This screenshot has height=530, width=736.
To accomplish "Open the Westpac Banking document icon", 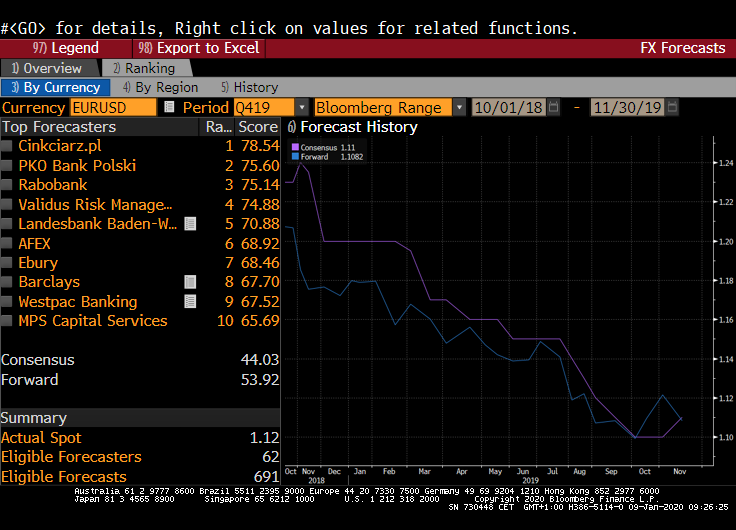I will coord(190,302).
